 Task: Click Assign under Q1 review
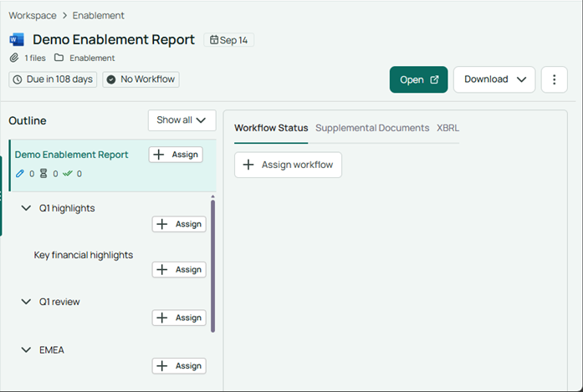pyautogui.click(x=179, y=318)
